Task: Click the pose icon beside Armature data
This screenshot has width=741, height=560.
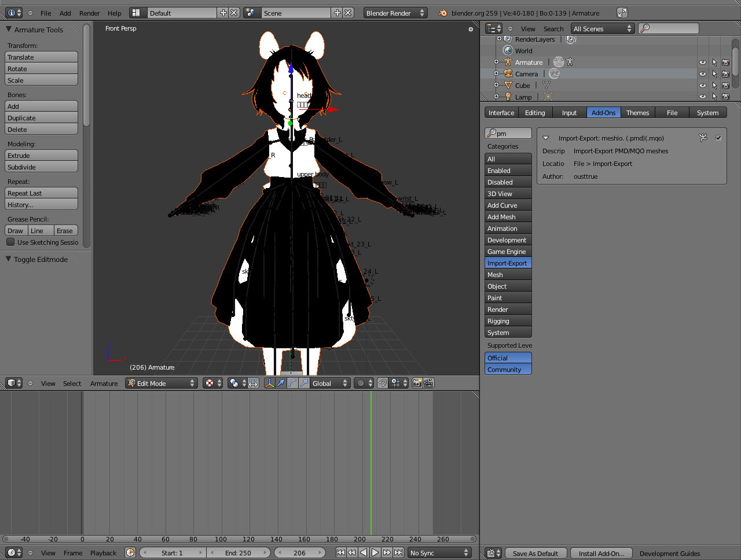Action: coord(570,62)
